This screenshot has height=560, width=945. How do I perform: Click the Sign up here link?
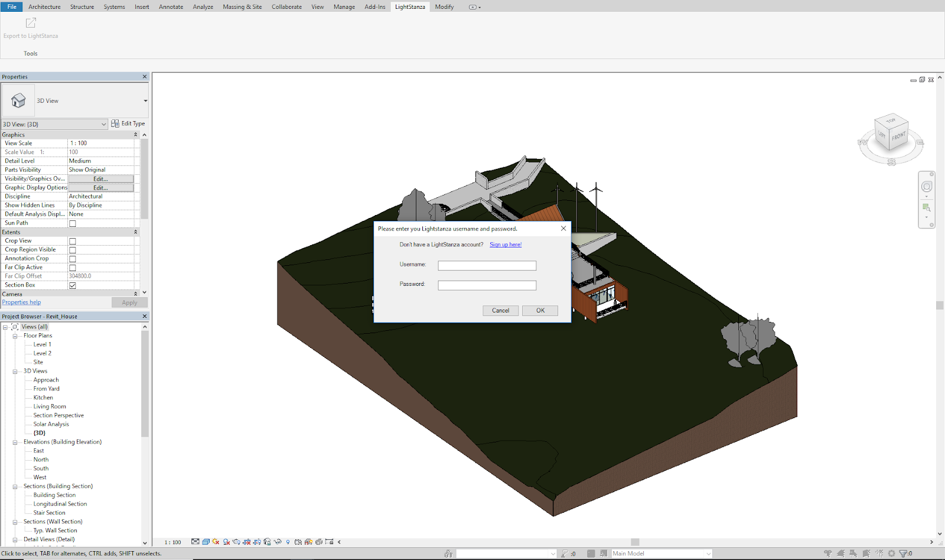pyautogui.click(x=506, y=245)
